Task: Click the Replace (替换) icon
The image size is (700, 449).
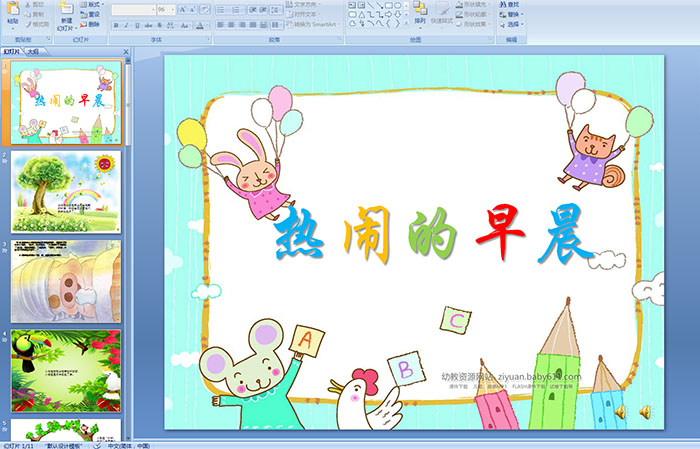Action: click(512, 14)
